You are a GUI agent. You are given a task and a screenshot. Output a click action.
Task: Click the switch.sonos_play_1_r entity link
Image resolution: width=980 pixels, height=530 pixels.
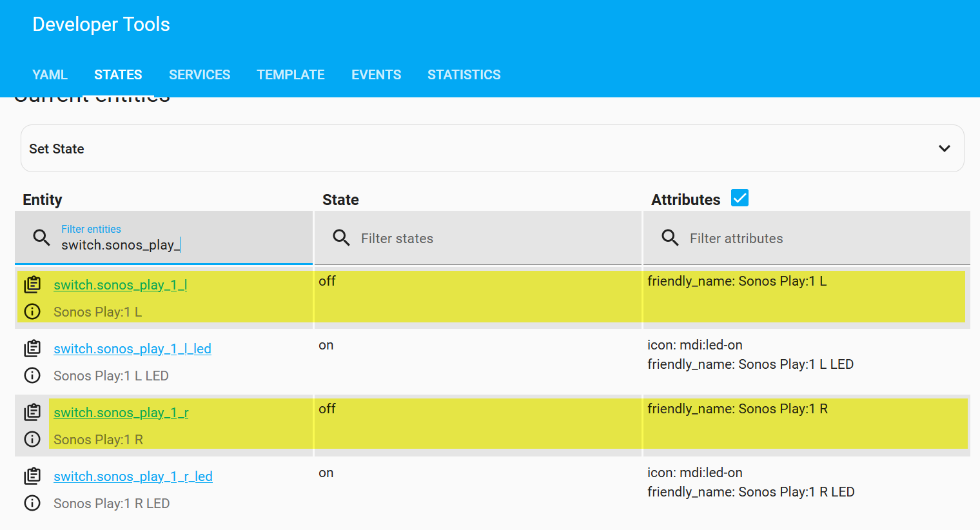tap(121, 413)
